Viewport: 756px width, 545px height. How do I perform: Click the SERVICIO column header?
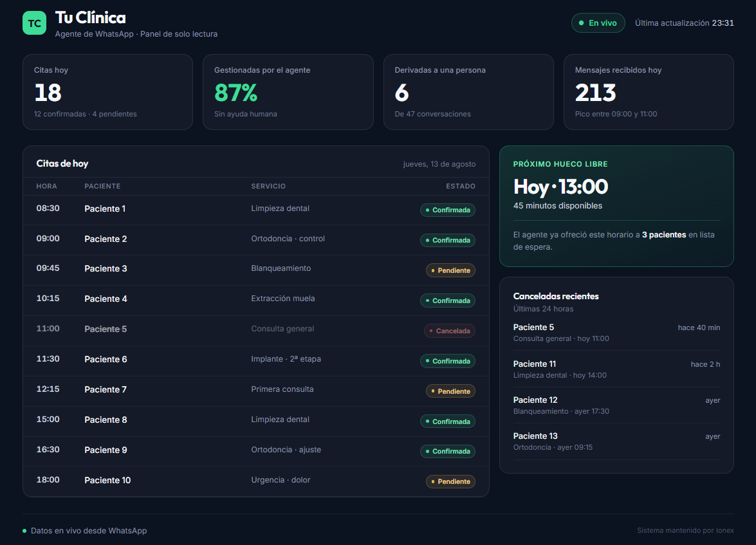pos(268,186)
